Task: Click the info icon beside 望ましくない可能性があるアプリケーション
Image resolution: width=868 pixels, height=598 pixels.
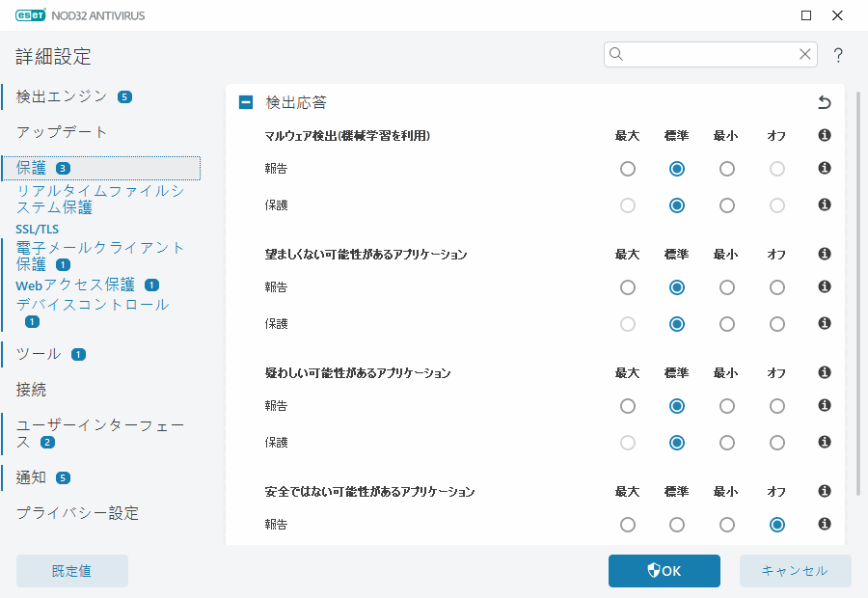Action: (824, 254)
